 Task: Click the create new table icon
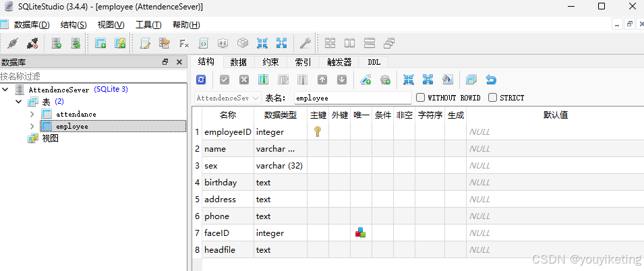tap(100, 43)
